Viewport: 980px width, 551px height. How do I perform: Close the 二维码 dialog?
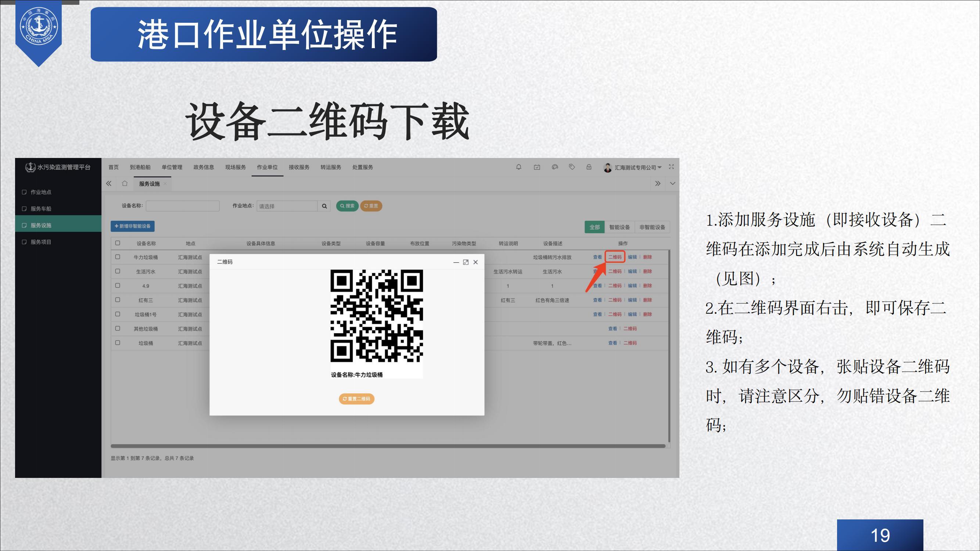coord(475,262)
